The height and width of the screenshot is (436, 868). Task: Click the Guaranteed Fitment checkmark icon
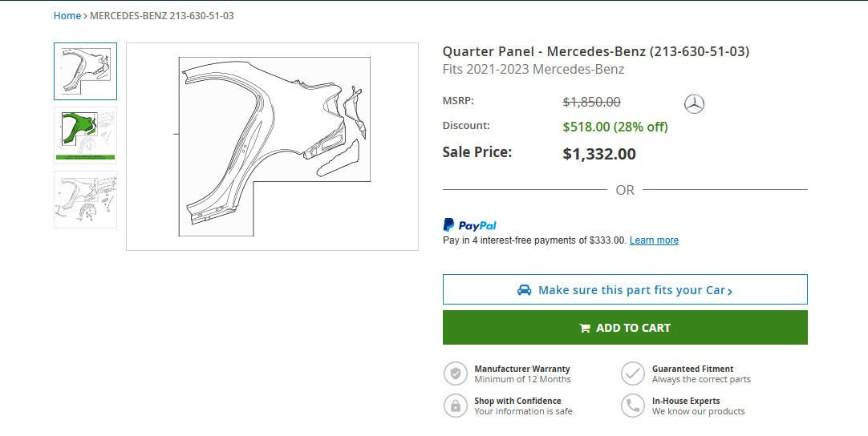pyautogui.click(x=633, y=373)
